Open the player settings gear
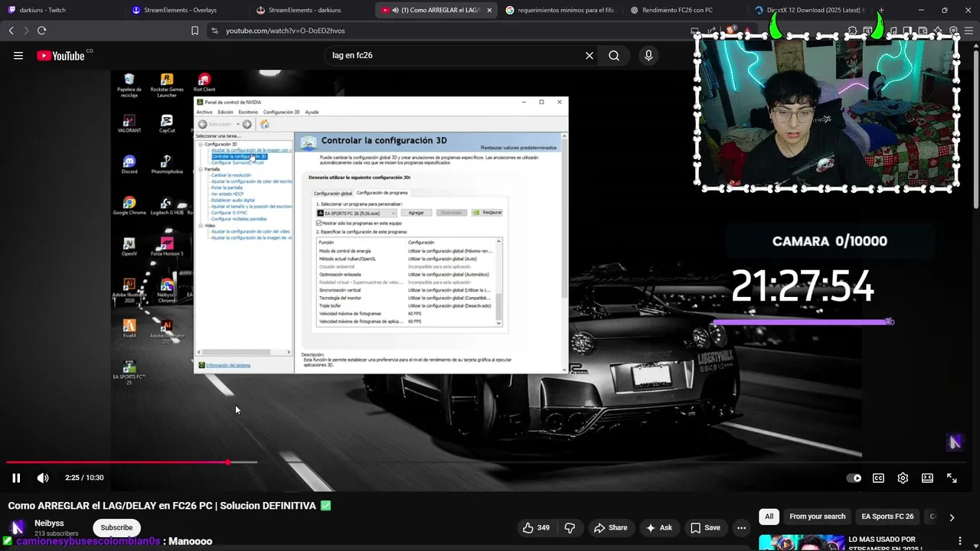The image size is (980, 551). [x=903, y=478]
